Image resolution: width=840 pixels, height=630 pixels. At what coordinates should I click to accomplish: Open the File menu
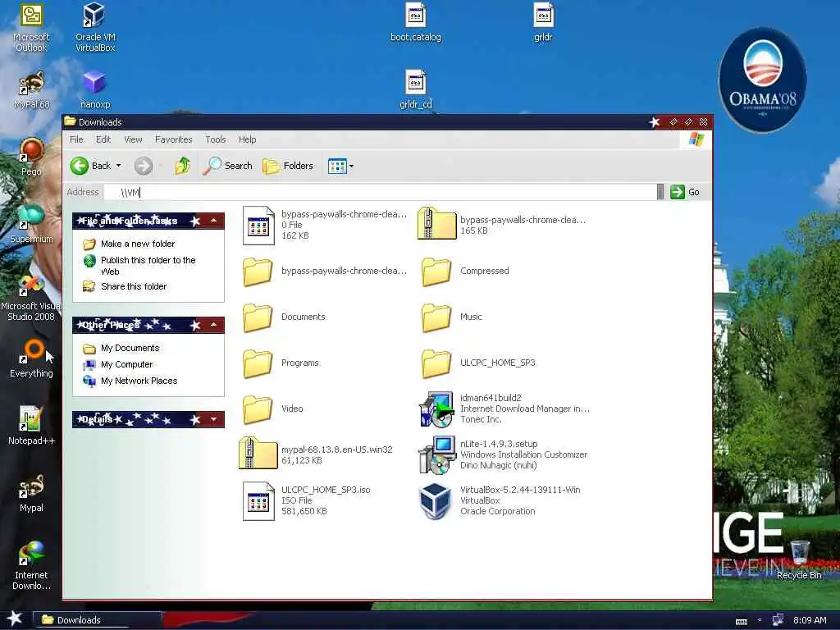[76, 139]
